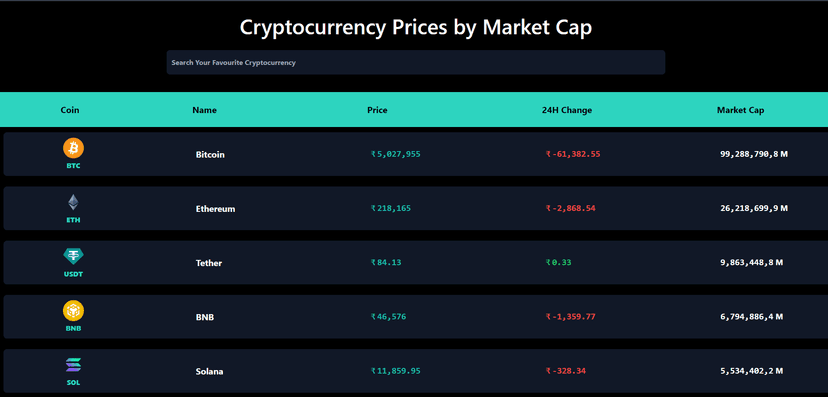Click the Market Cap column header
The width and height of the screenshot is (828, 397).
click(x=740, y=110)
